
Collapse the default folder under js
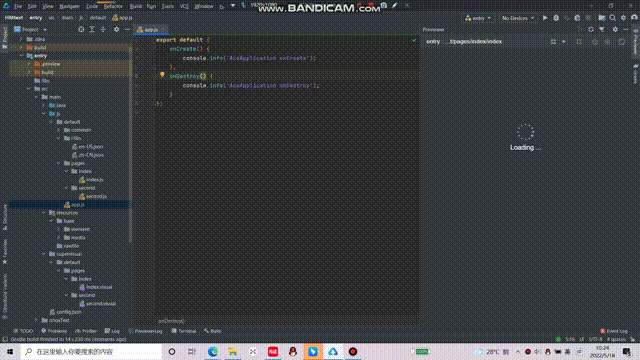(x=51, y=122)
